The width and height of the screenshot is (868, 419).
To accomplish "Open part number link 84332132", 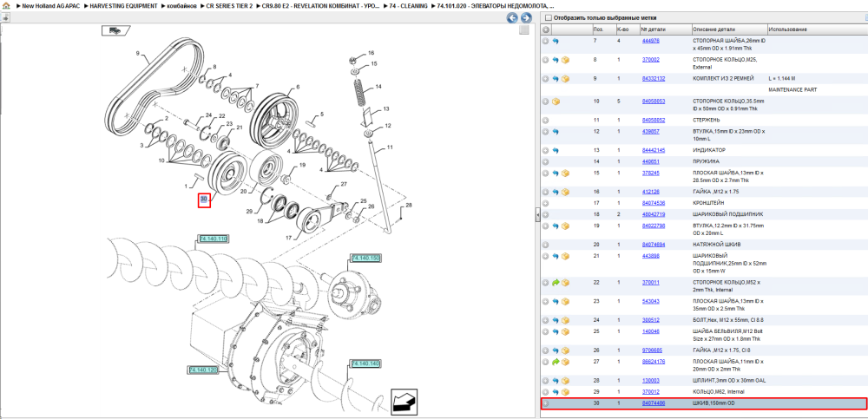I will point(654,79).
